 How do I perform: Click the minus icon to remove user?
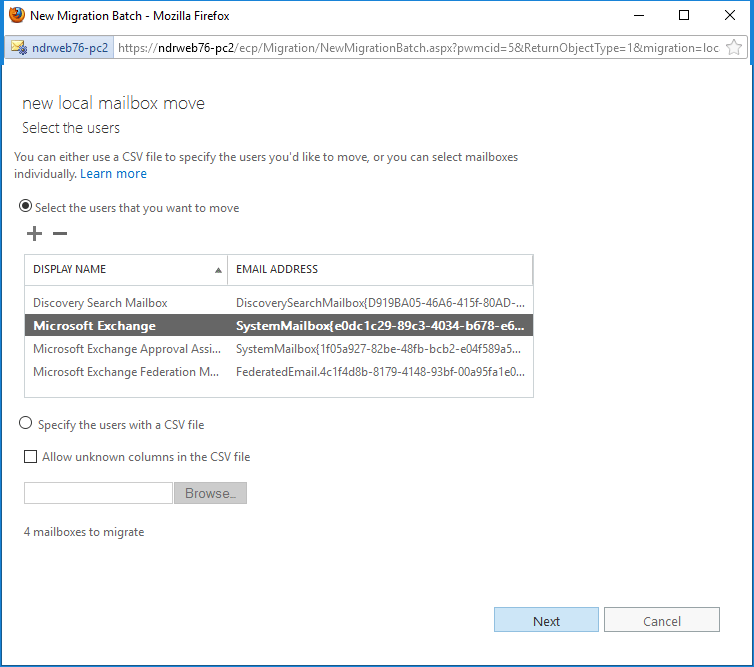(60, 234)
